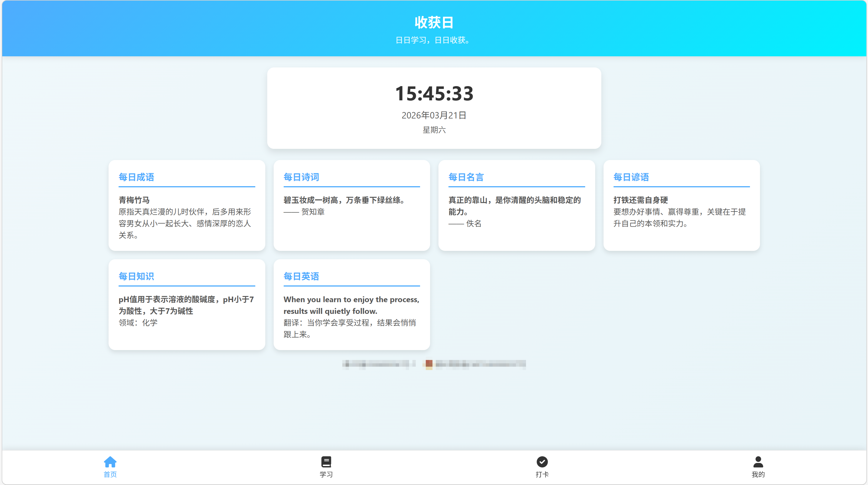Select the 学习 tab label
Image resolution: width=868 pixels, height=485 pixels.
(326, 474)
